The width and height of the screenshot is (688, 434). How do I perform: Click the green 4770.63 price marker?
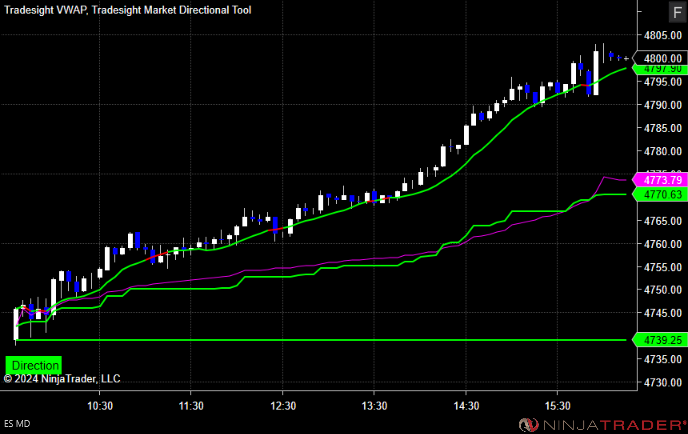660,194
